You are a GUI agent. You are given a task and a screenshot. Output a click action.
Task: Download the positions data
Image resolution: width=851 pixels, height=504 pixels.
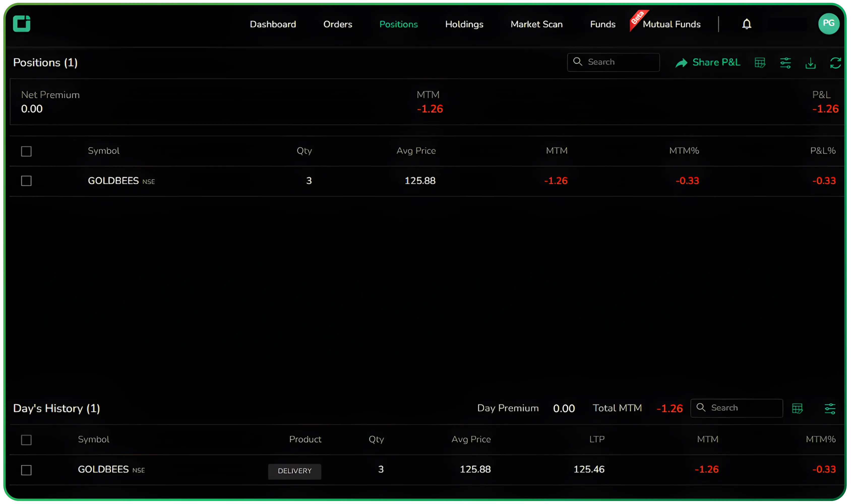click(811, 63)
